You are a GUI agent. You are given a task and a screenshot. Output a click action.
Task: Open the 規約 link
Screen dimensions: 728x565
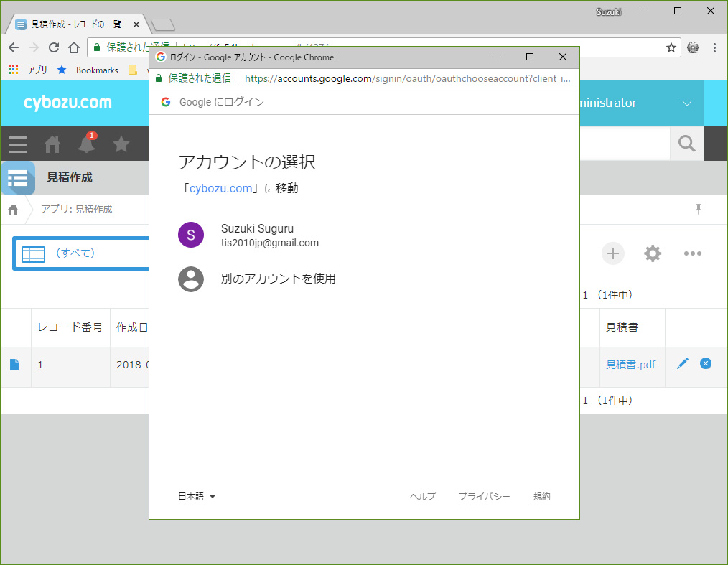541,496
